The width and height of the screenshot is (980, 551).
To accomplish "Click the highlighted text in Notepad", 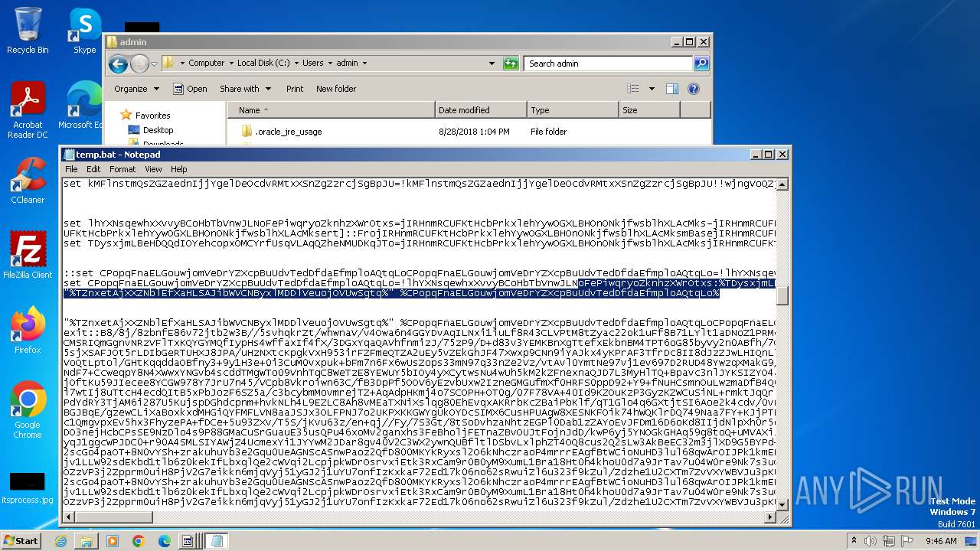I will tap(391, 293).
